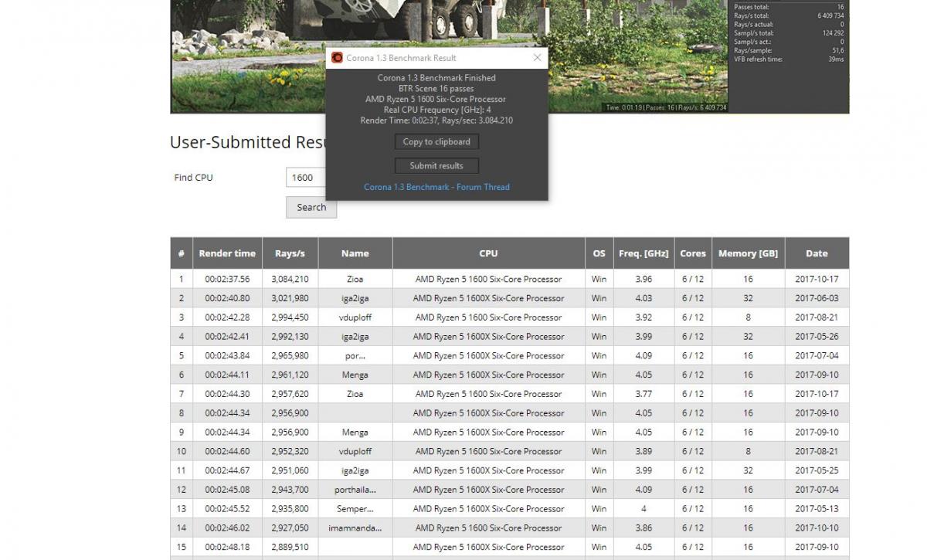Sort by Rays/s column header
927x560 pixels.
click(290, 253)
